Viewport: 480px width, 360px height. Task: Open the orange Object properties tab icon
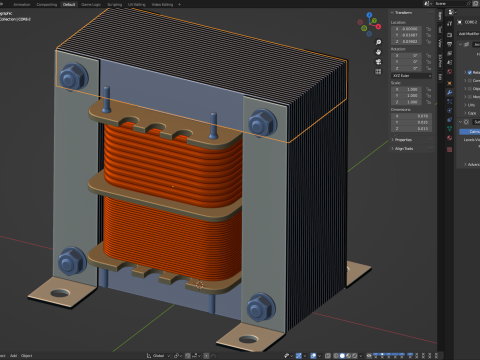coord(449,83)
